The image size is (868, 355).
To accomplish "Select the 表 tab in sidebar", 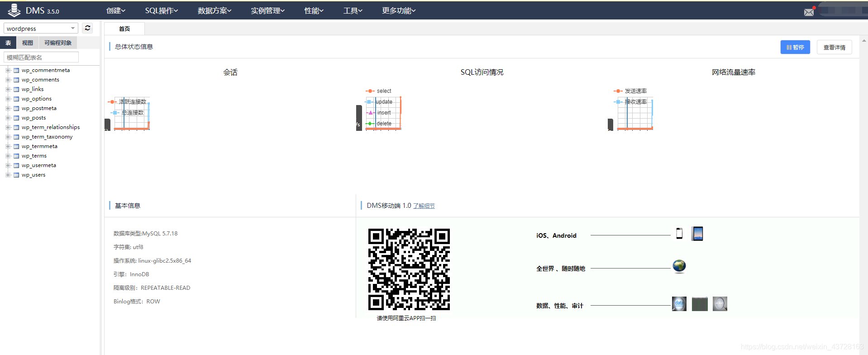I will pos(8,43).
